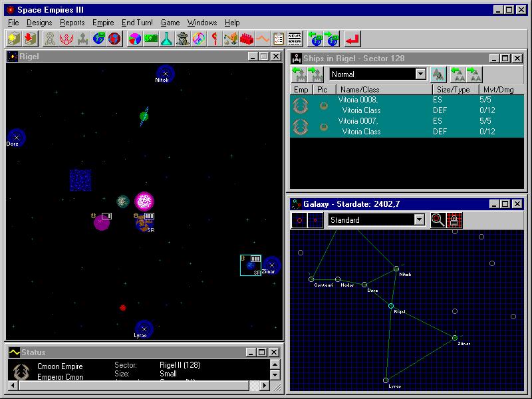The width and height of the screenshot is (532, 399).
Task: Open research via the teal flask icon
Action: [x=167, y=39]
